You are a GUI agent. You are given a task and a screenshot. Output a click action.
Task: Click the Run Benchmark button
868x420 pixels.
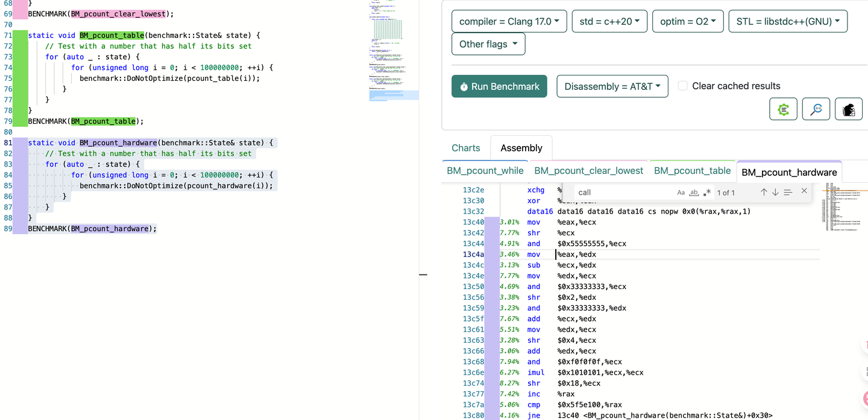pos(499,86)
